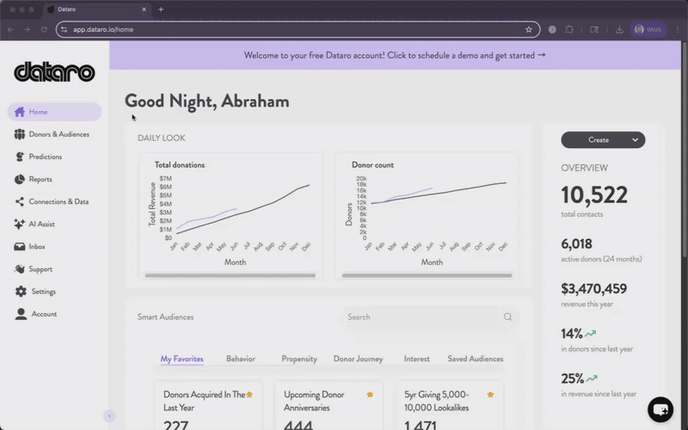Open the browser three-dot menu
Screen dimensions: 688x430
[678, 29]
